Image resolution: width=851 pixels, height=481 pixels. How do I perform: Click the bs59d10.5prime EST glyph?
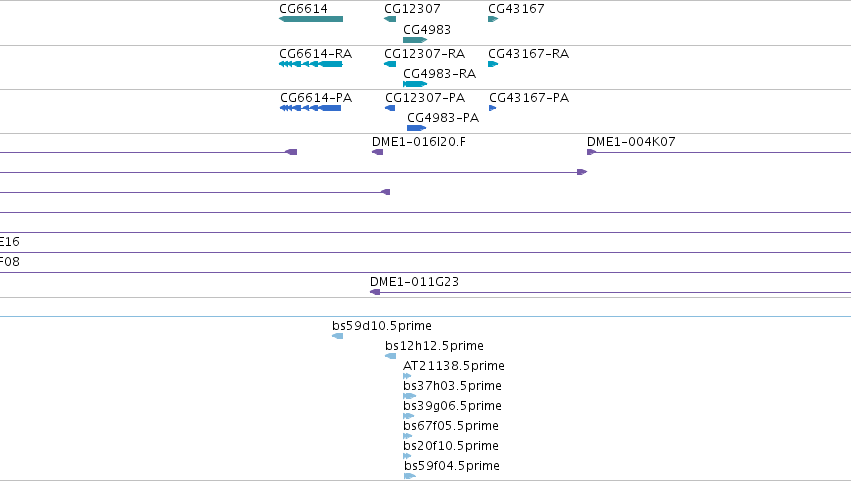pos(337,336)
